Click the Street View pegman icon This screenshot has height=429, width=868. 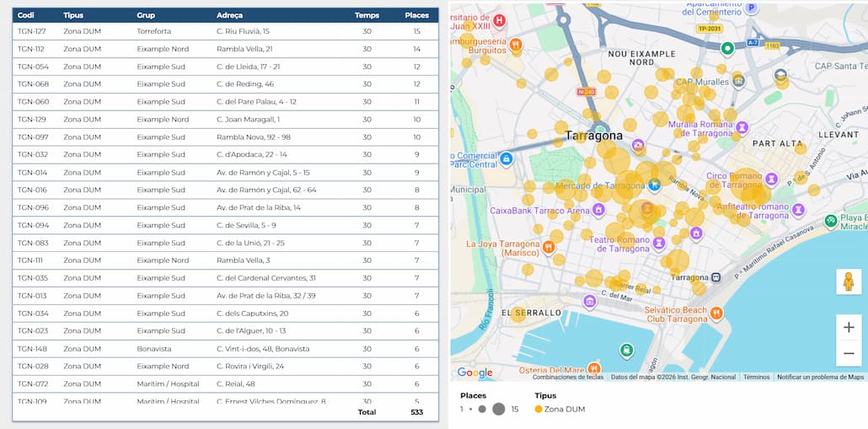coord(849,282)
